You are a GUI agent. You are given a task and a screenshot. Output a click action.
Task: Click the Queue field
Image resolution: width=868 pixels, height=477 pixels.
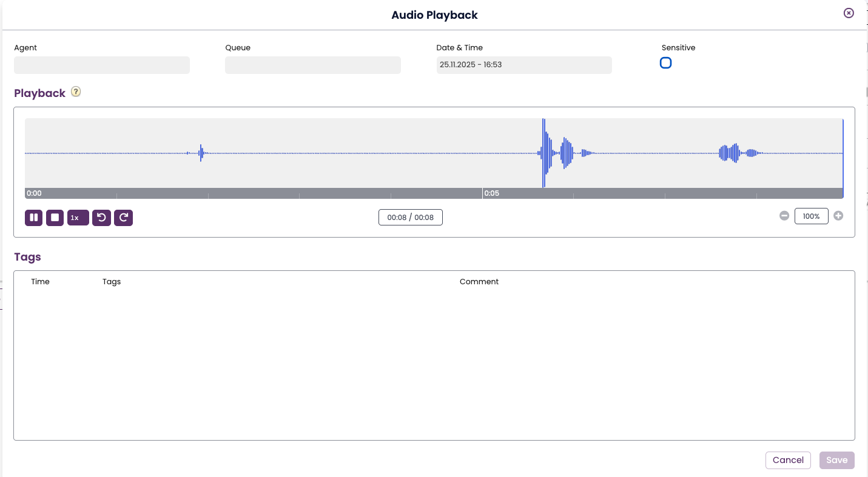pyautogui.click(x=312, y=65)
